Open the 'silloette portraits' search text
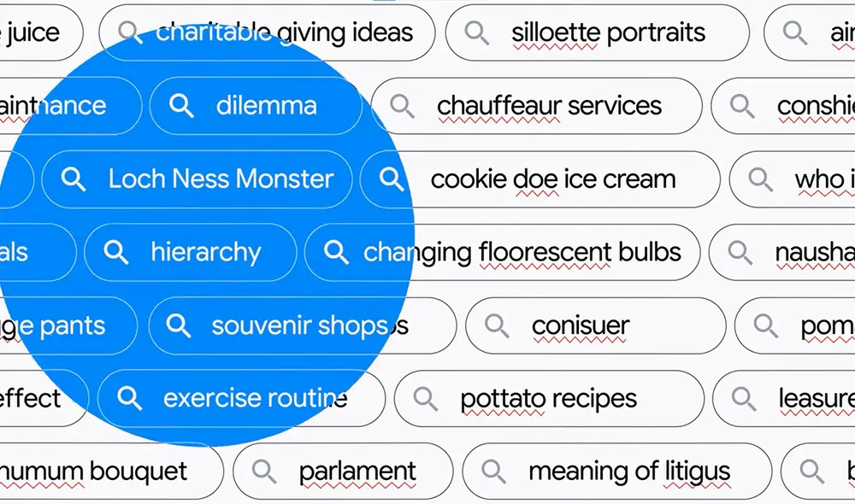855x504 pixels. tap(608, 33)
